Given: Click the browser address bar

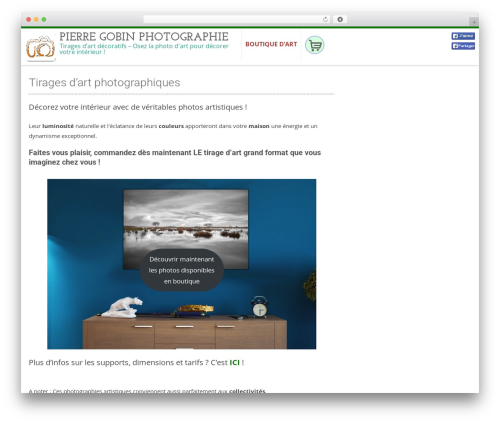Looking at the screenshot, I should click(x=236, y=19).
